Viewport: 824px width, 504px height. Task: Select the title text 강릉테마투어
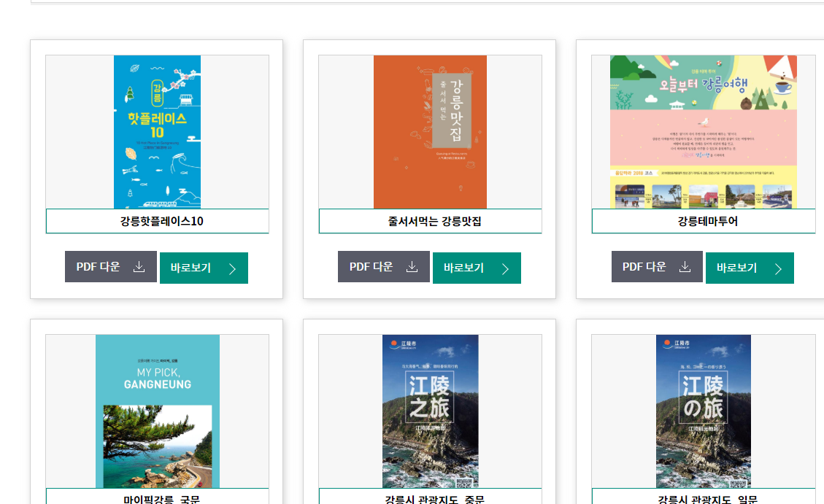(x=708, y=221)
